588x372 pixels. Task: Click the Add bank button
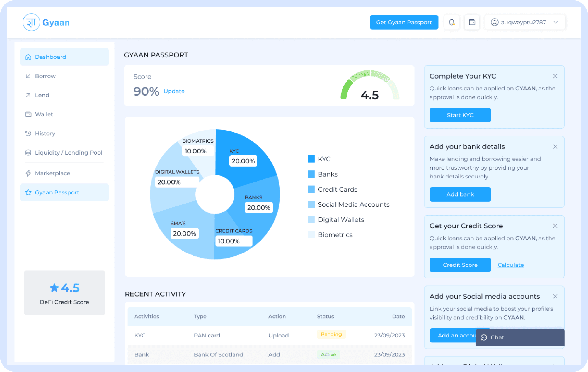[460, 194]
